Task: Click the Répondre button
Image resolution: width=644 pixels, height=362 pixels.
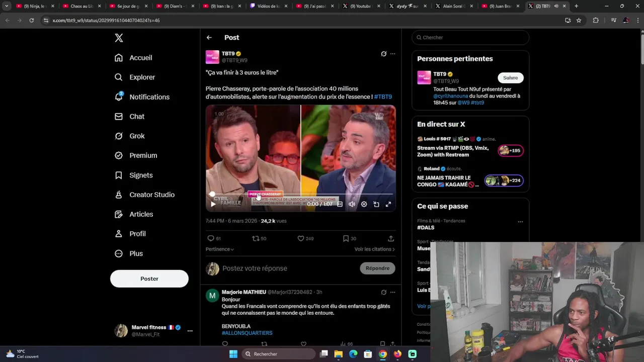Action: click(x=377, y=268)
